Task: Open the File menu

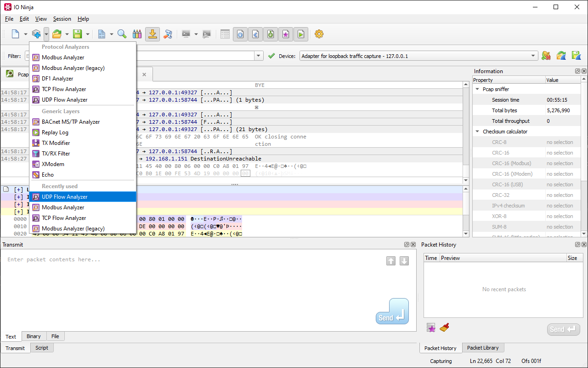Action: point(9,19)
